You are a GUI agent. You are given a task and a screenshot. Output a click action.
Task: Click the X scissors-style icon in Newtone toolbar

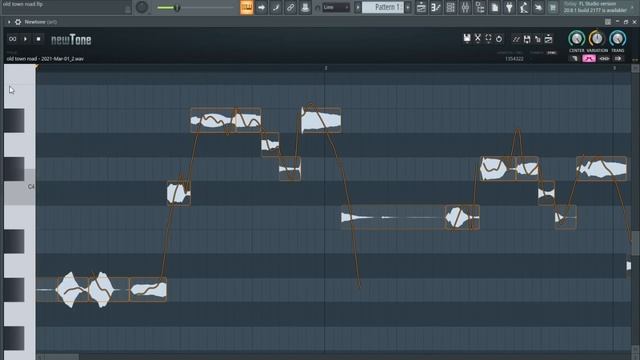[478, 38]
